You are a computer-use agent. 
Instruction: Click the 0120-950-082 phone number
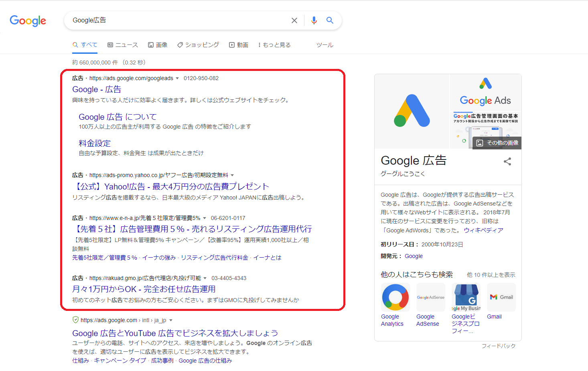pyautogui.click(x=201, y=78)
